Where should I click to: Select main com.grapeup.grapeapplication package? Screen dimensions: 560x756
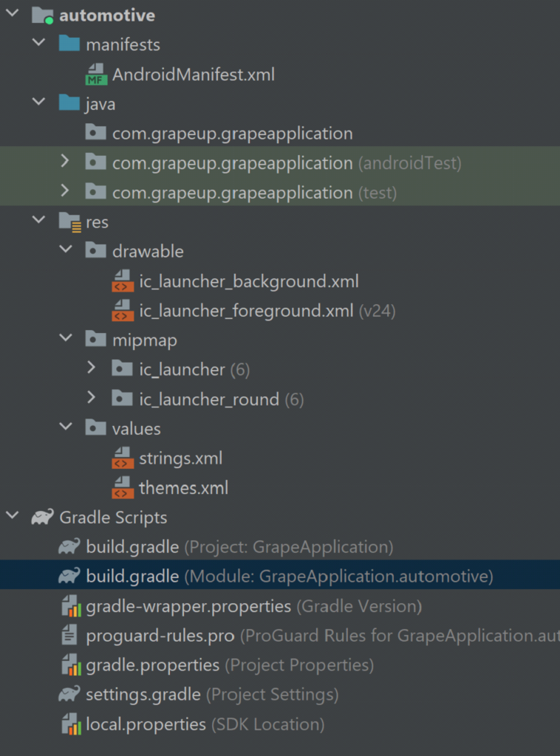[x=233, y=134]
